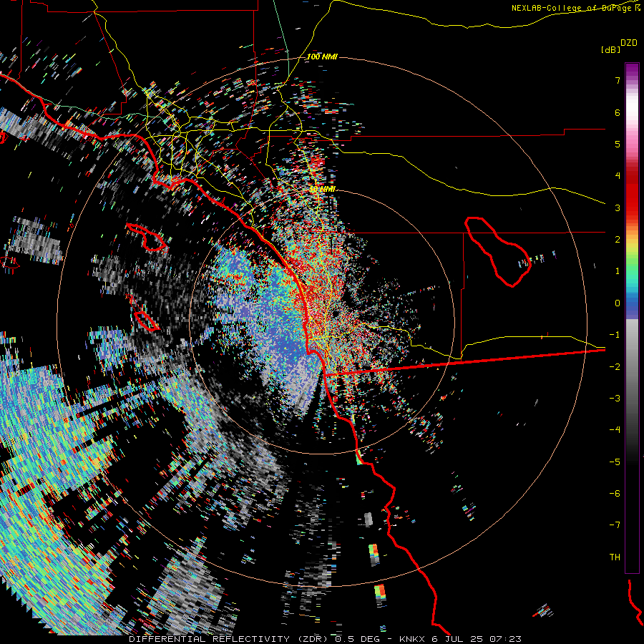The image size is (644, 644).
Task: Click the [dB] units label
Action: [611, 49]
